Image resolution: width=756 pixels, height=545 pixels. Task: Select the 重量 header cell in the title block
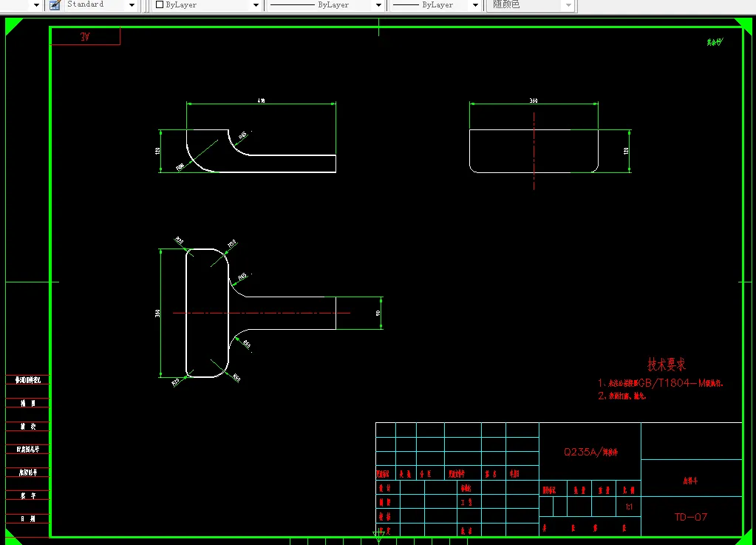[604, 490]
